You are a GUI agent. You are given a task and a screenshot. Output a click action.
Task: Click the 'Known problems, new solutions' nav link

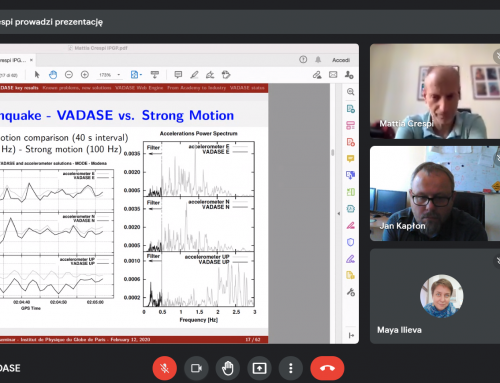click(77, 88)
